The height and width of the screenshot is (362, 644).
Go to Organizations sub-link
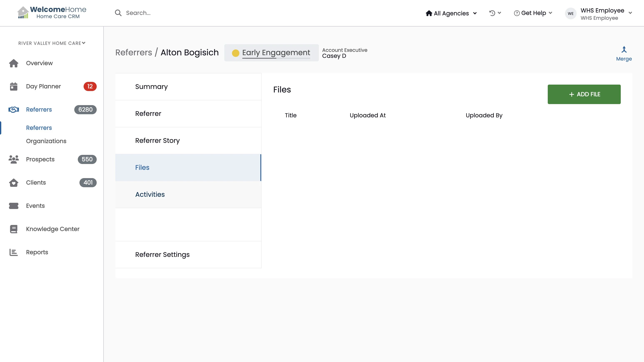pos(46,141)
